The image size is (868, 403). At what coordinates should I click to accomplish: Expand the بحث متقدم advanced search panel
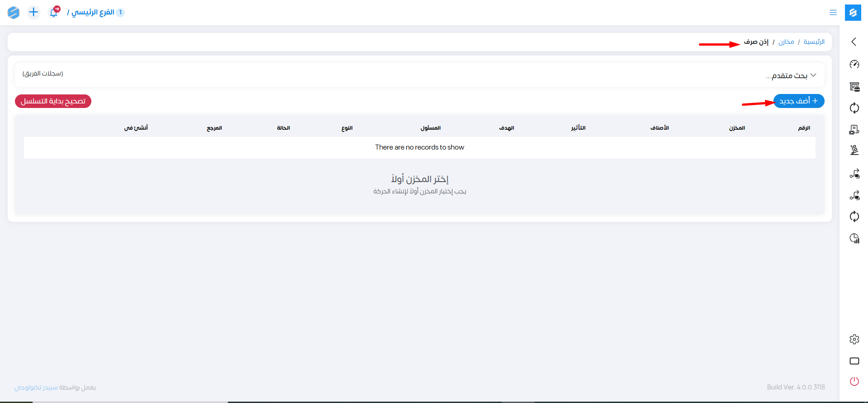coord(791,75)
